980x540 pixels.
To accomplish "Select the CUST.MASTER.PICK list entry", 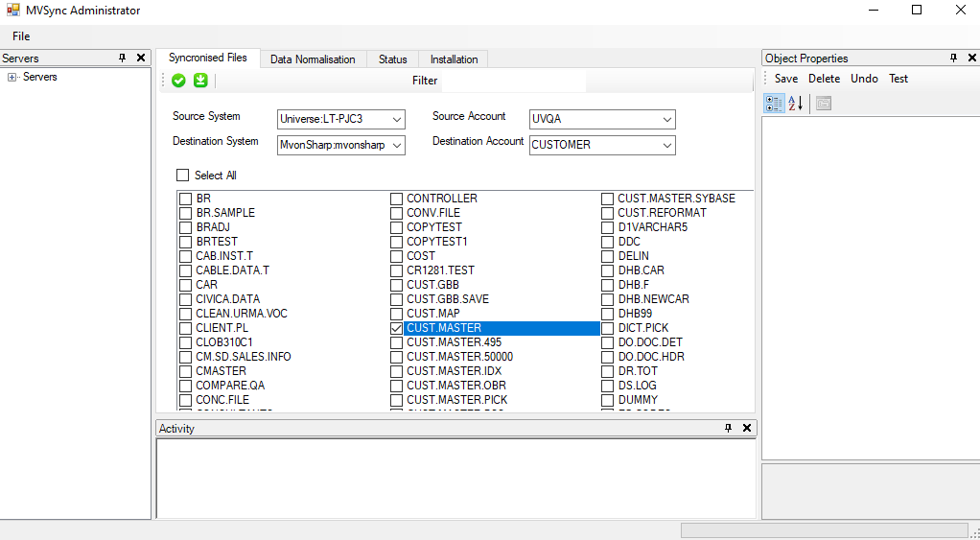I will click(456, 400).
